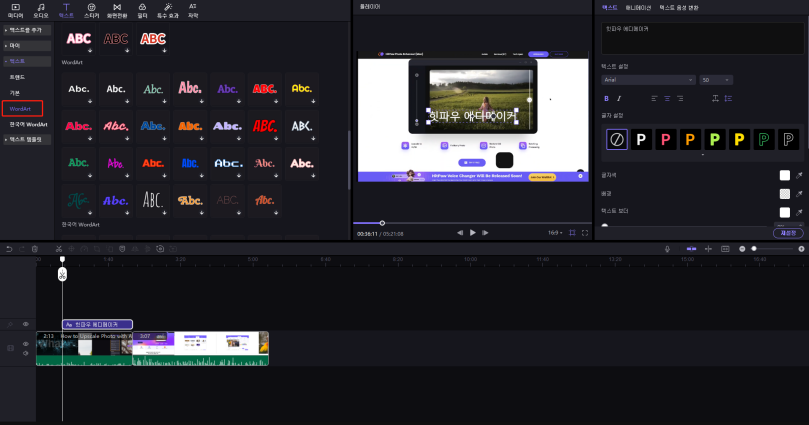Align text right
Viewport: 809px width, 425px height.
pyautogui.click(x=680, y=99)
